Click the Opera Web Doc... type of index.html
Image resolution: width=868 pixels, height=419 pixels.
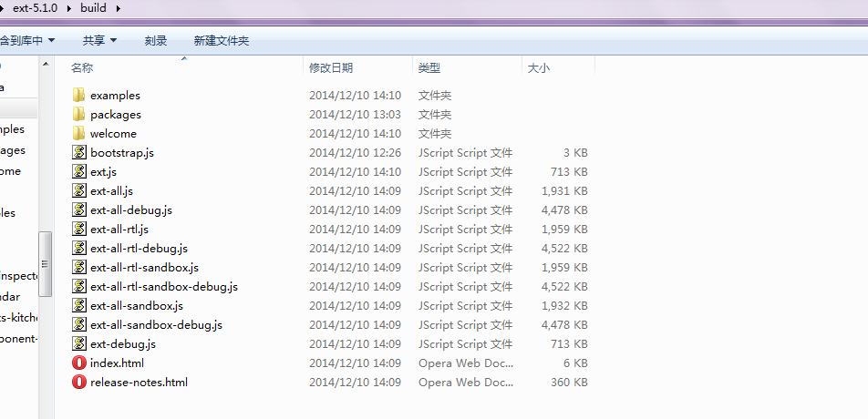(x=466, y=363)
